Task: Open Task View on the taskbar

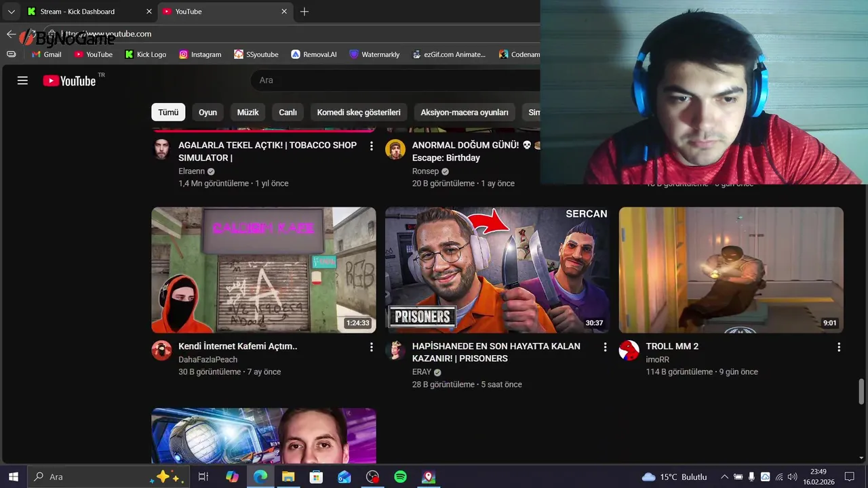Action: pos(203,477)
